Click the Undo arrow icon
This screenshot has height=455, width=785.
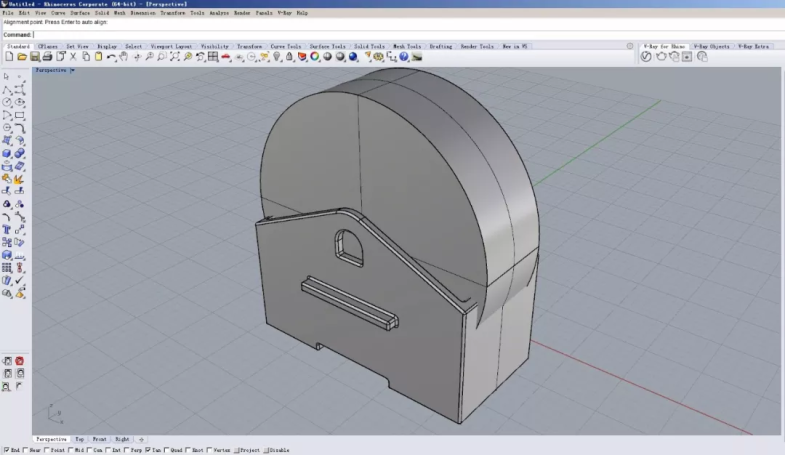click(111, 57)
